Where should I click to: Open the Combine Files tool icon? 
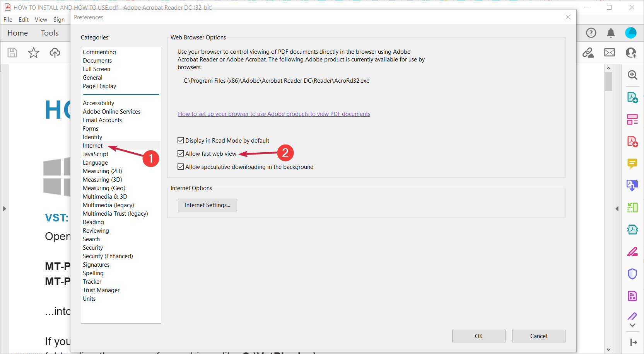(632, 186)
